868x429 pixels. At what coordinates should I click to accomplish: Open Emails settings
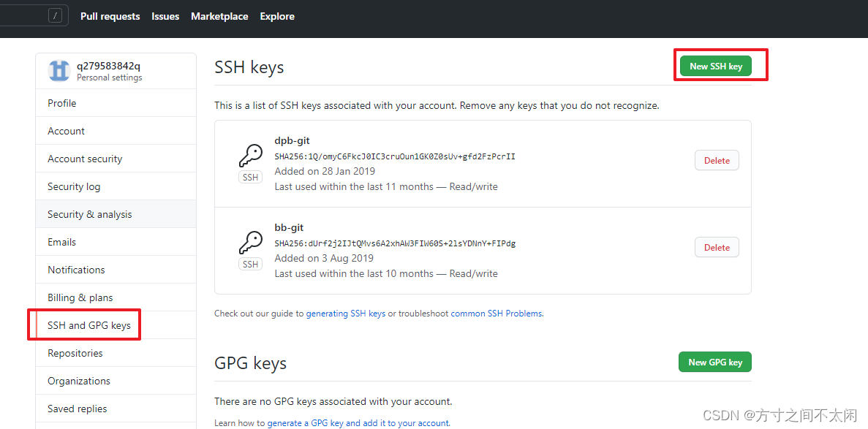point(116,242)
